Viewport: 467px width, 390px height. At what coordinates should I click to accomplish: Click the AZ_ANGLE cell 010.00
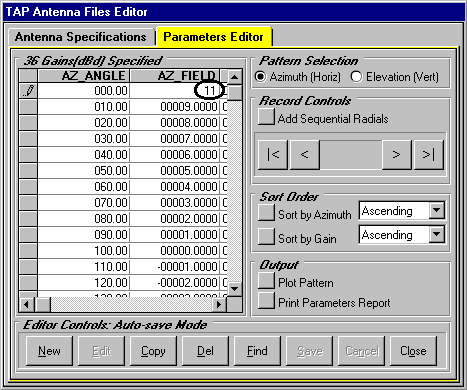coord(83,107)
